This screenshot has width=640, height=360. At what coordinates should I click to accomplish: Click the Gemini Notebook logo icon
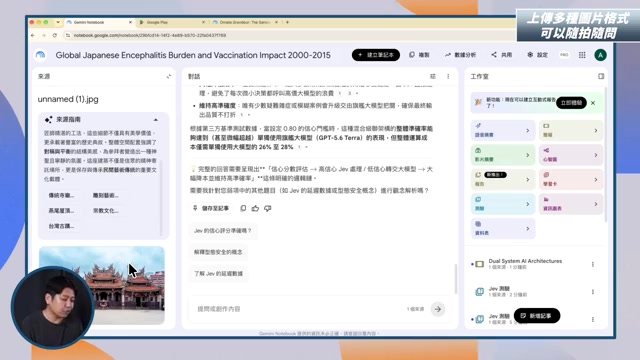[x=40, y=55]
